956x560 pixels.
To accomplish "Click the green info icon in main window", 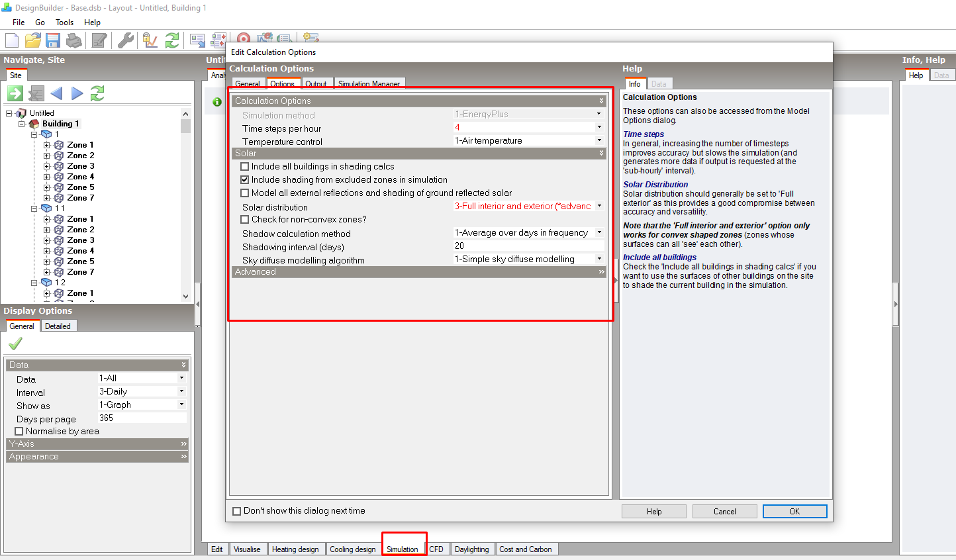I will (217, 102).
